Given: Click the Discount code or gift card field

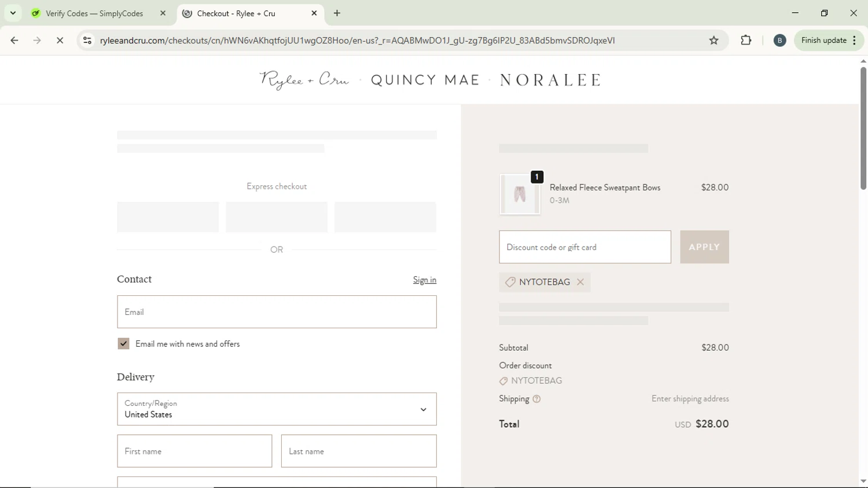Looking at the screenshot, I should point(585,247).
